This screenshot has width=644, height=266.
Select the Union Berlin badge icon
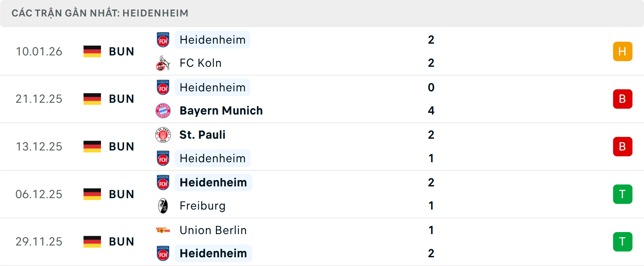click(x=163, y=230)
